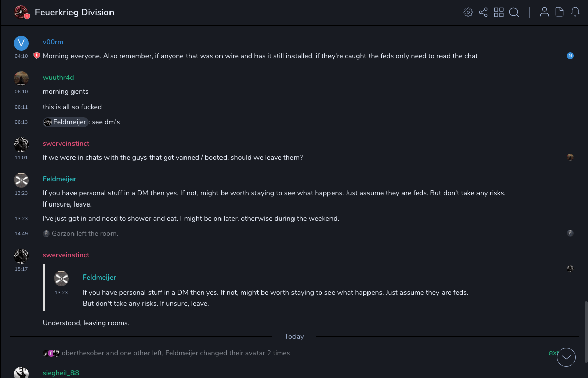
Task: Open the apps grid icon
Action: 499,12
